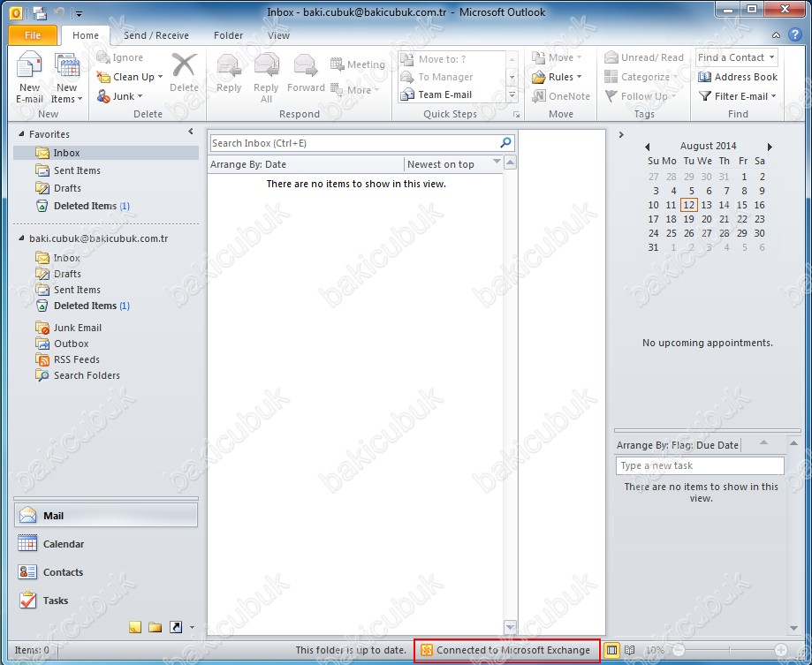
Task: Collapse the baki.cubuk@bakicubuk.com.tr mailbox
Action: tap(21, 238)
